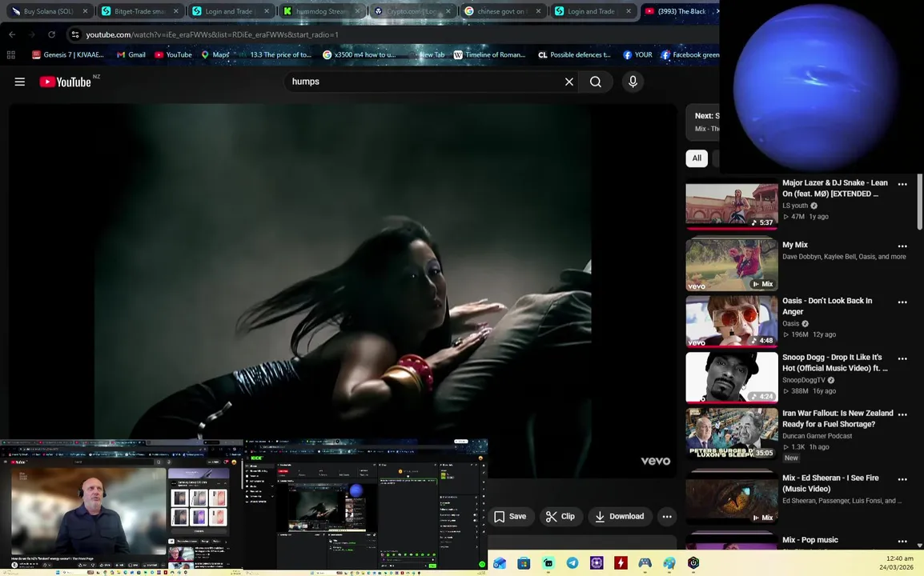Open Facebook green bookmark
This screenshot has width=924, height=576.
[x=690, y=54]
